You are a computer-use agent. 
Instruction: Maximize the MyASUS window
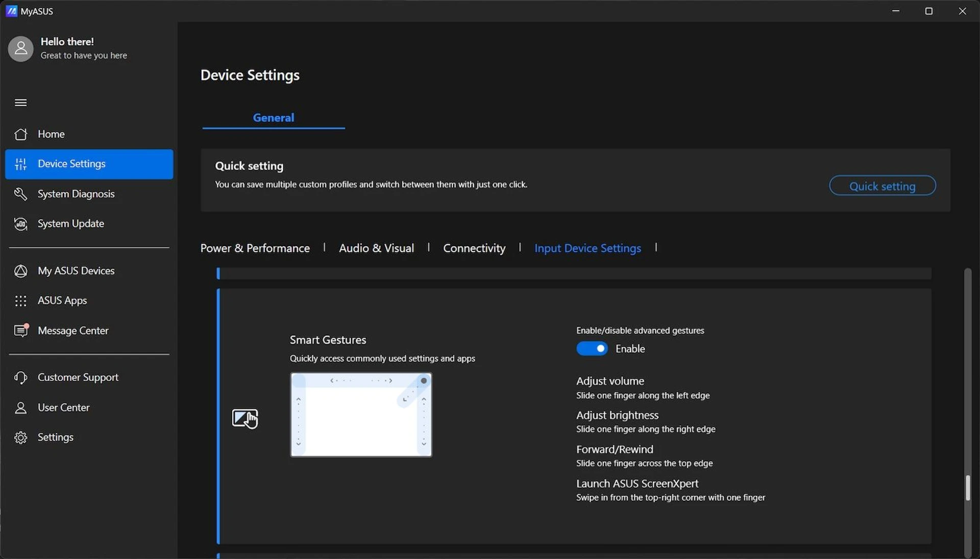point(929,11)
